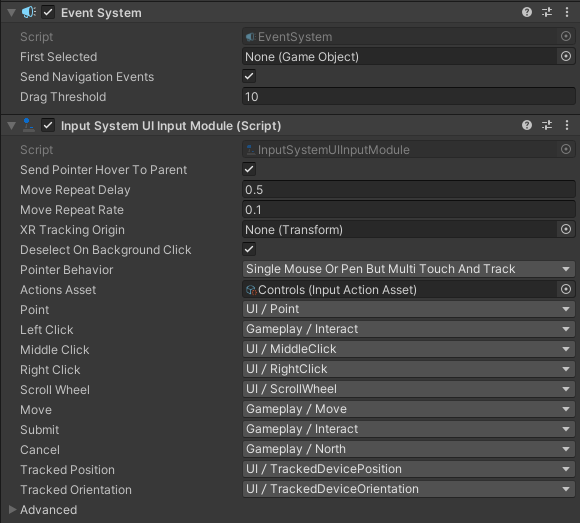
Task: Open presets for Input System UI Input Module
Action: [547, 125]
